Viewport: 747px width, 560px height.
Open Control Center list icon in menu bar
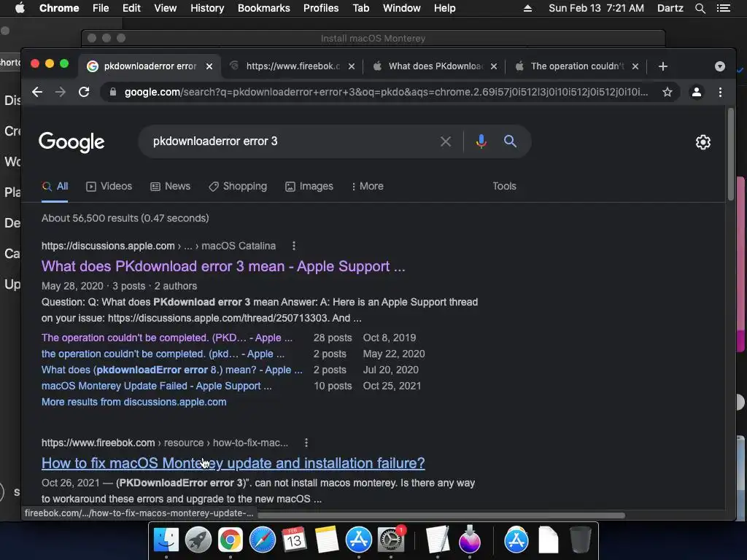723,8
